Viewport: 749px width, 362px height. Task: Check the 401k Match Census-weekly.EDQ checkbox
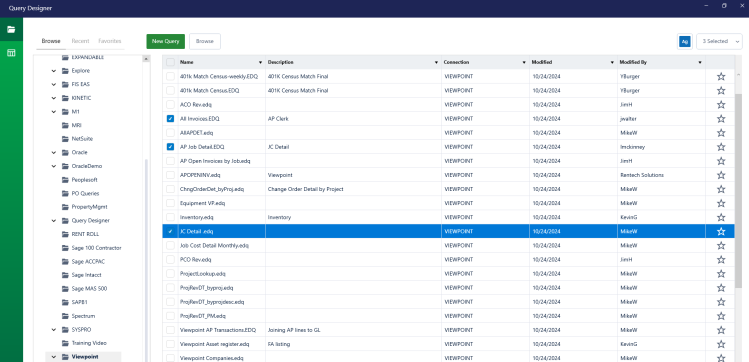[170, 76]
